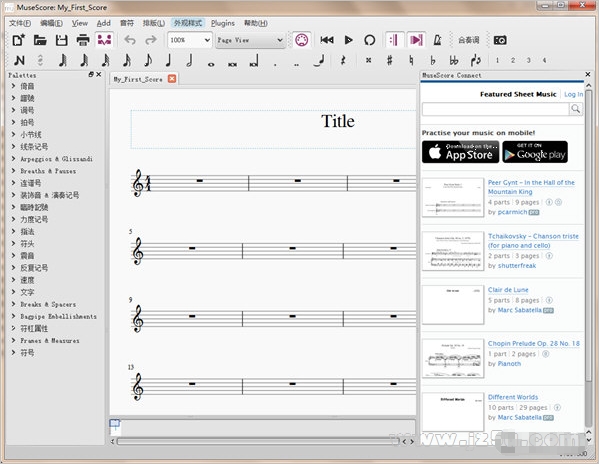This screenshot has height=464, width=599.
Task: Select the quarter note duration
Action: [x=168, y=60]
